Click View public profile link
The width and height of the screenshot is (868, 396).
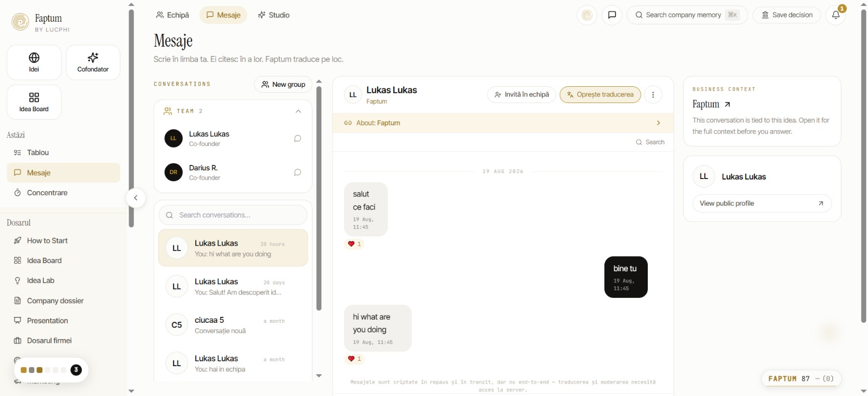coord(762,203)
